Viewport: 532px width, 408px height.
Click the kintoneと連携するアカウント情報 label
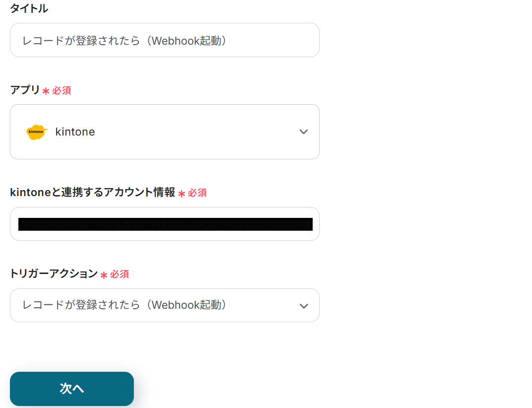(93, 193)
